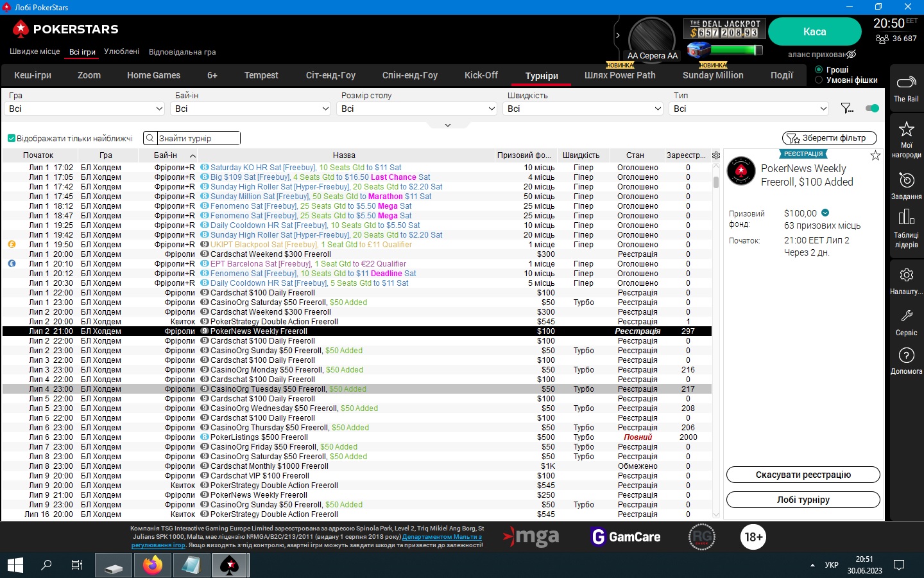Screen dimensions: 924x578
Task: Select PokerListings $500 Freeroll row
Action: (x=357, y=437)
